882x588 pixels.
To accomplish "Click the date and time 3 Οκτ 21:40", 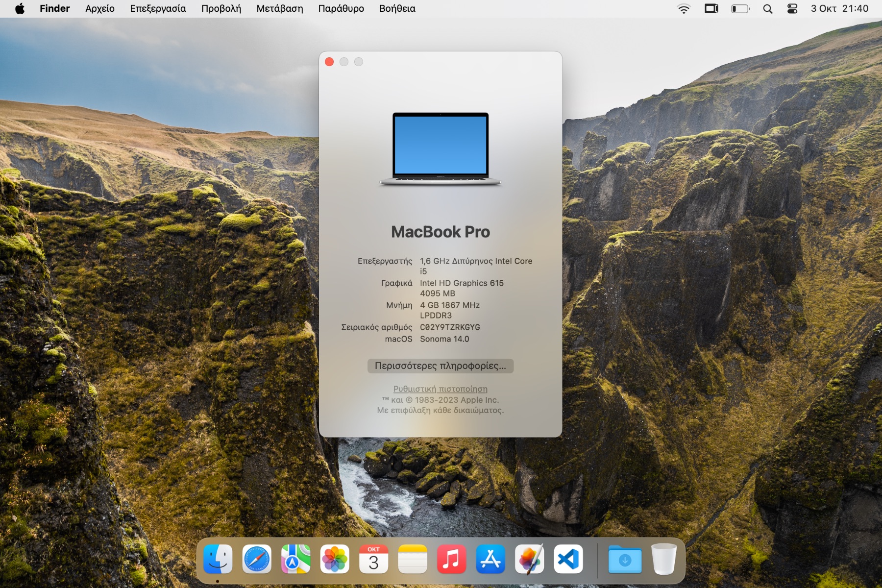I will pyautogui.click(x=839, y=8).
